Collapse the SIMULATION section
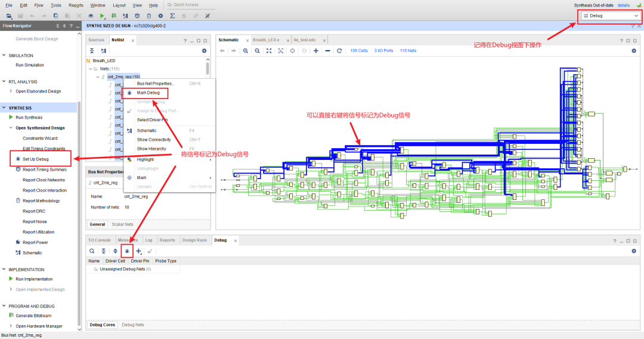 4,55
